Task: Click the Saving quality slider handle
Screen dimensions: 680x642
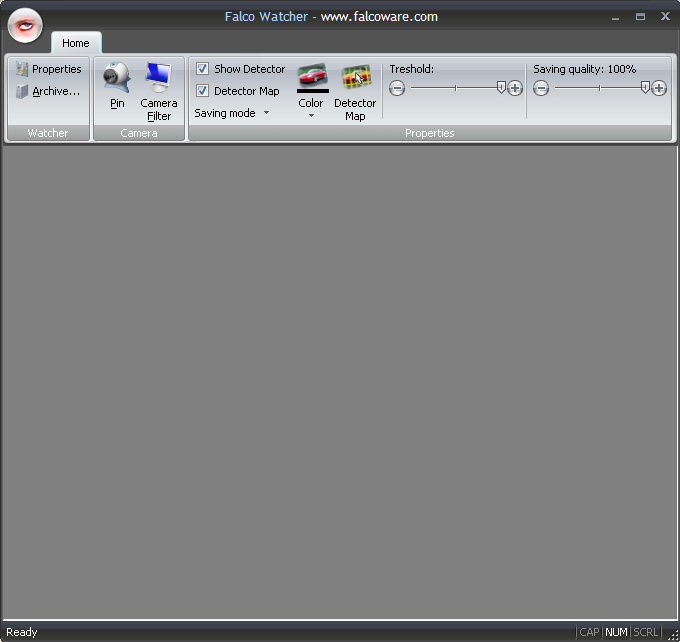Action: pos(645,88)
